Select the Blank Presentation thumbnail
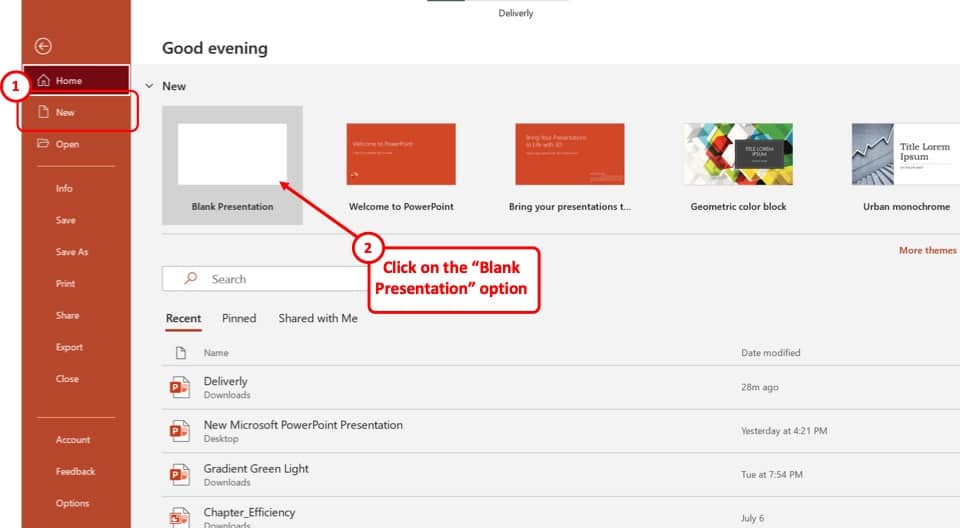 232,154
